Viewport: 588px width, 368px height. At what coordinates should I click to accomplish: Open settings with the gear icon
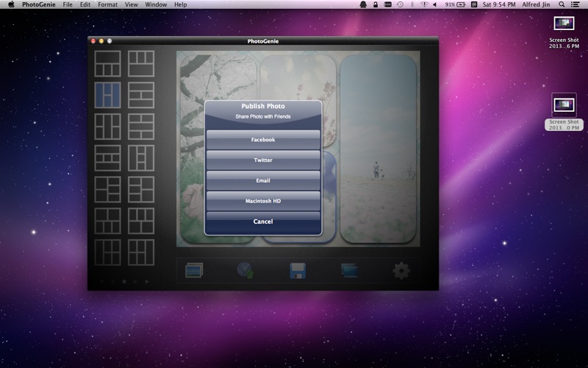(x=401, y=271)
